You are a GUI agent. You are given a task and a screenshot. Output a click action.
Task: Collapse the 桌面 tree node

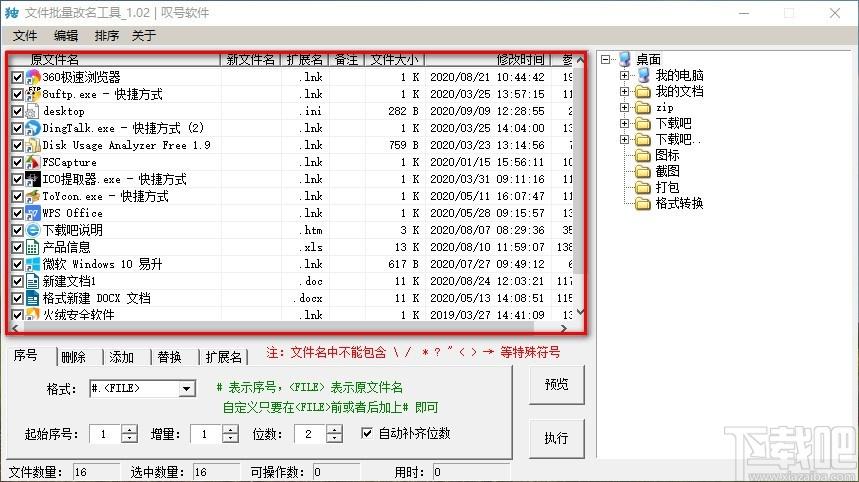tap(605, 59)
